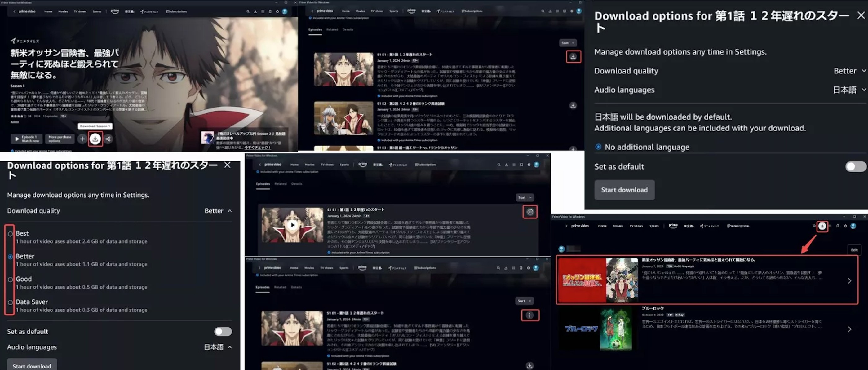Toggle Set as default in larger options panel
Viewport: 868px width, 370px height.
click(x=855, y=166)
